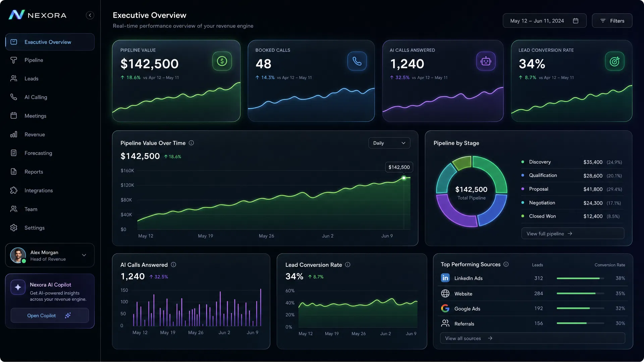Click the Website globe icon in sources list
This screenshot has height=362, width=644.
[445, 293]
